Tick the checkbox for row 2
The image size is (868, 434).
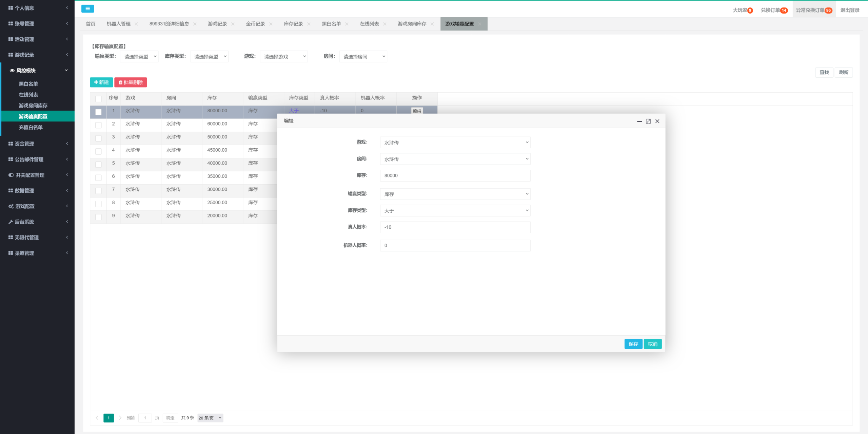point(98,125)
